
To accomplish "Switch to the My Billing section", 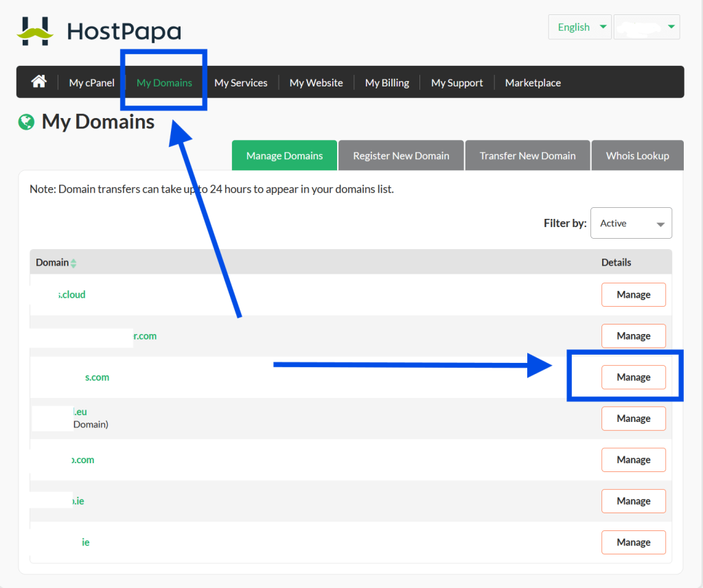I will tap(387, 82).
